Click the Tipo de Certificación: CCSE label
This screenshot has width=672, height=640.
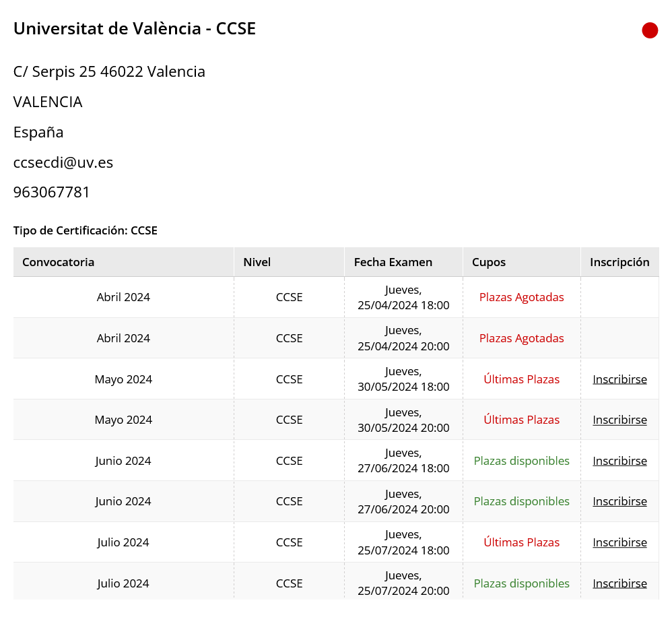(86, 230)
